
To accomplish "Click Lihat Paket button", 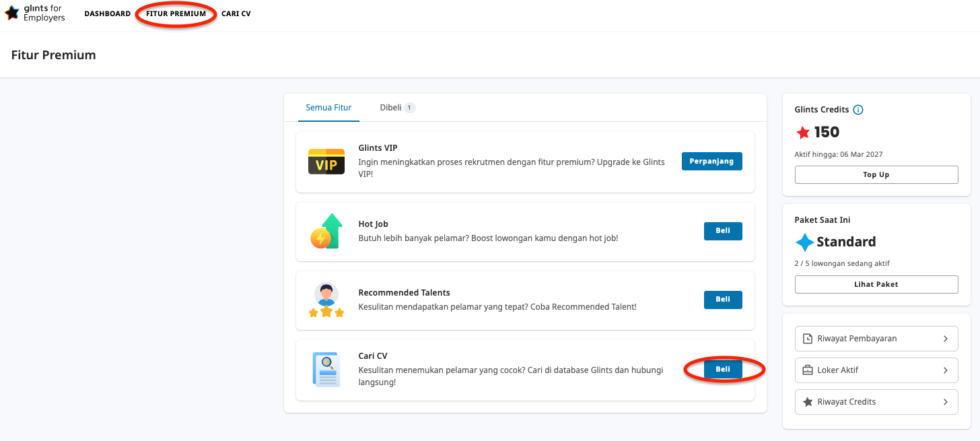I will click(876, 284).
